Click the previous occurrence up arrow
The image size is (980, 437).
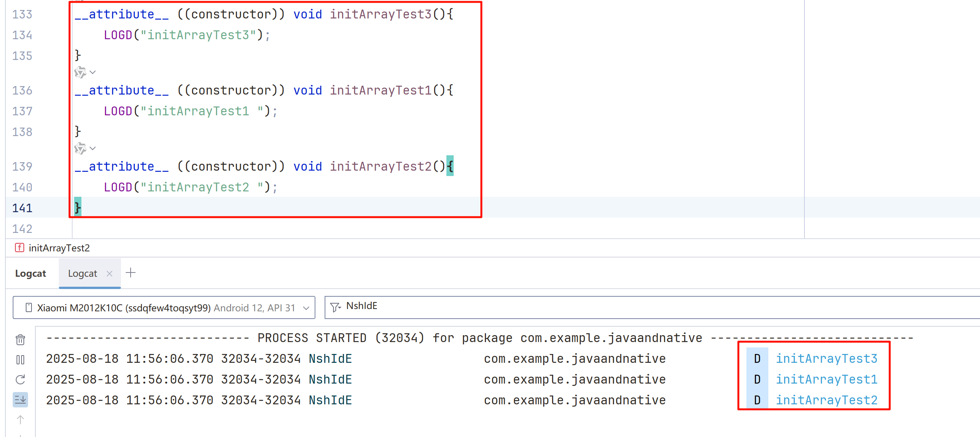click(20, 420)
